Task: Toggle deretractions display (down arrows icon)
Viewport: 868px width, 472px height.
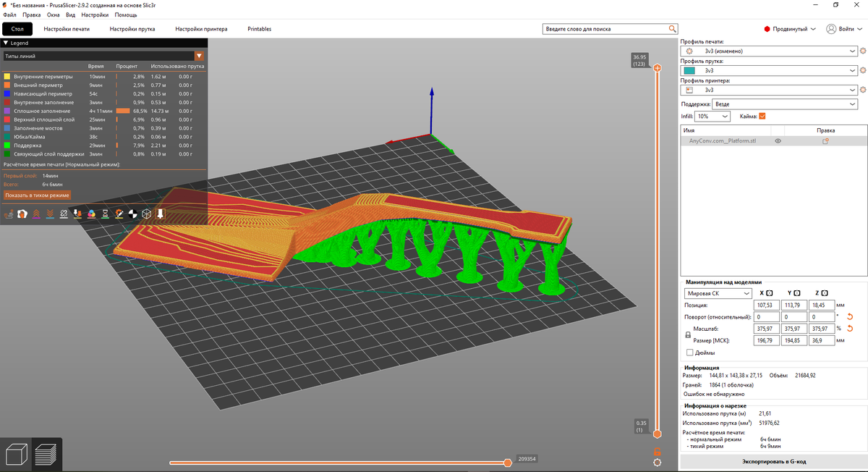Action: pos(50,214)
